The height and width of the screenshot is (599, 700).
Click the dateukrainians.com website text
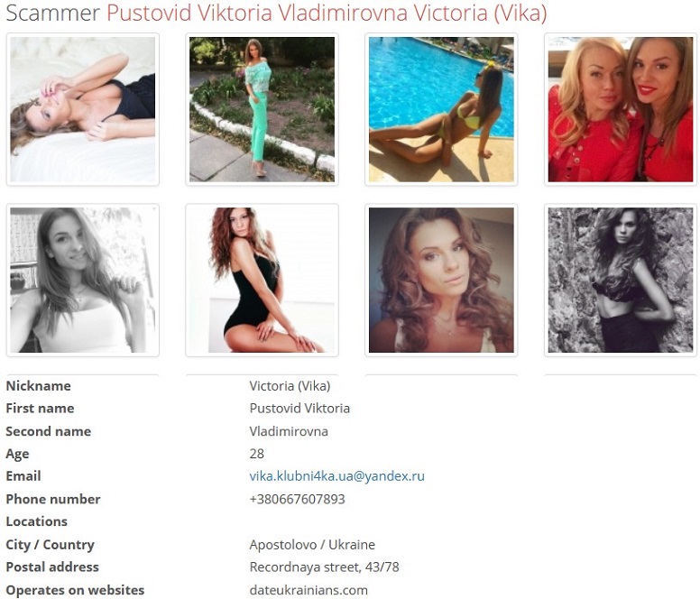(309, 590)
